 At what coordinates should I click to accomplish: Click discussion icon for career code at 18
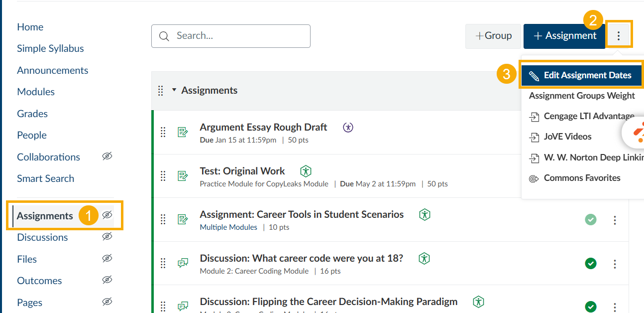[183, 263]
